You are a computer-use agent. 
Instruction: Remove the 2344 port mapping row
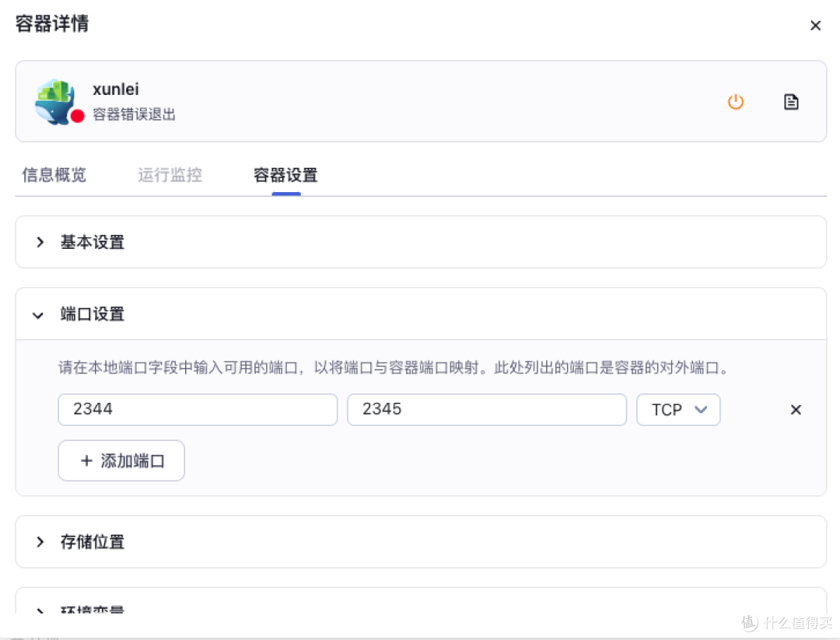[x=796, y=410]
